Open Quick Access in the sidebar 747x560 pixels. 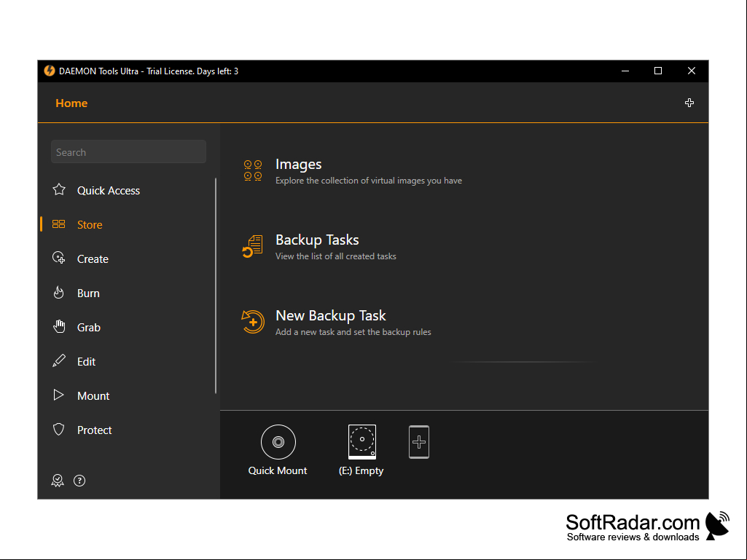[x=109, y=191]
